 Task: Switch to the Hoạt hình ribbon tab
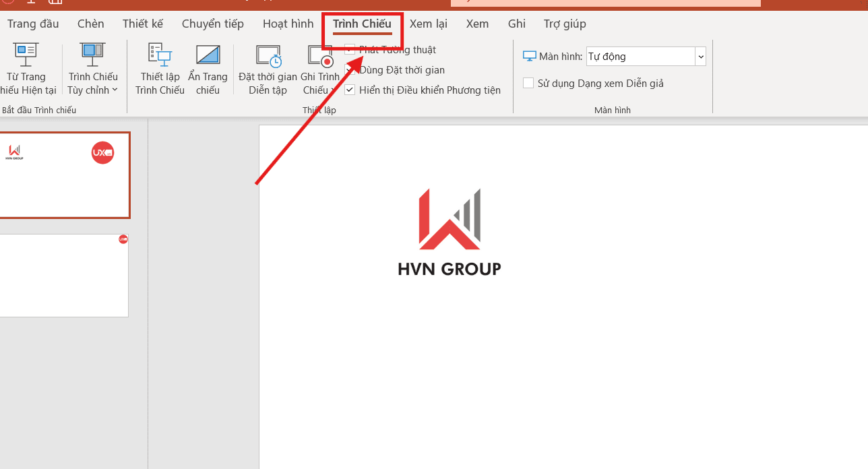pos(288,24)
